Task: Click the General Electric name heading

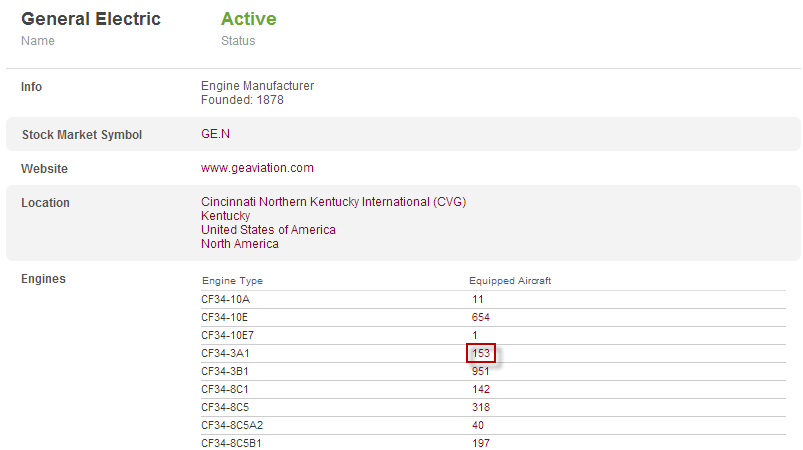Action: [x=91, y=19]
